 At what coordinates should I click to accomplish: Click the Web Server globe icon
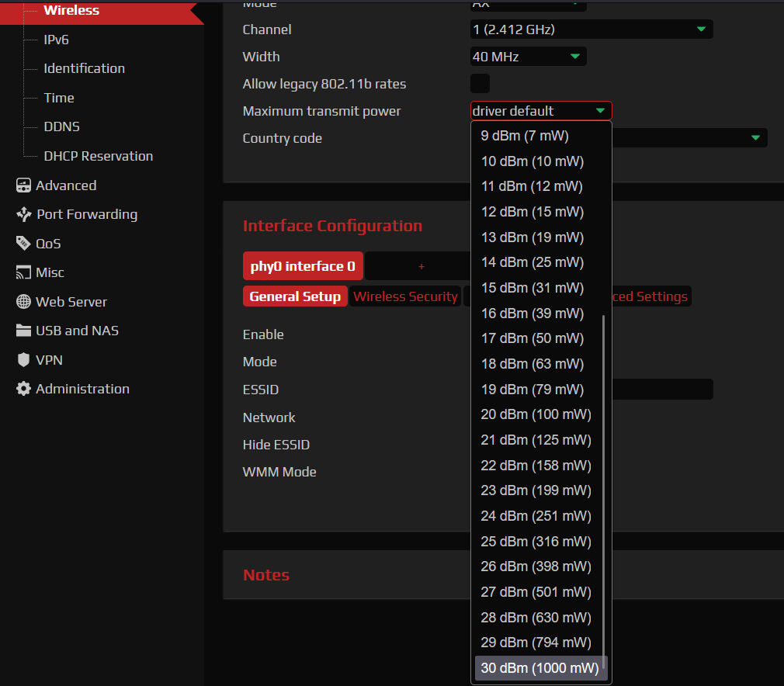click(23, 302)
